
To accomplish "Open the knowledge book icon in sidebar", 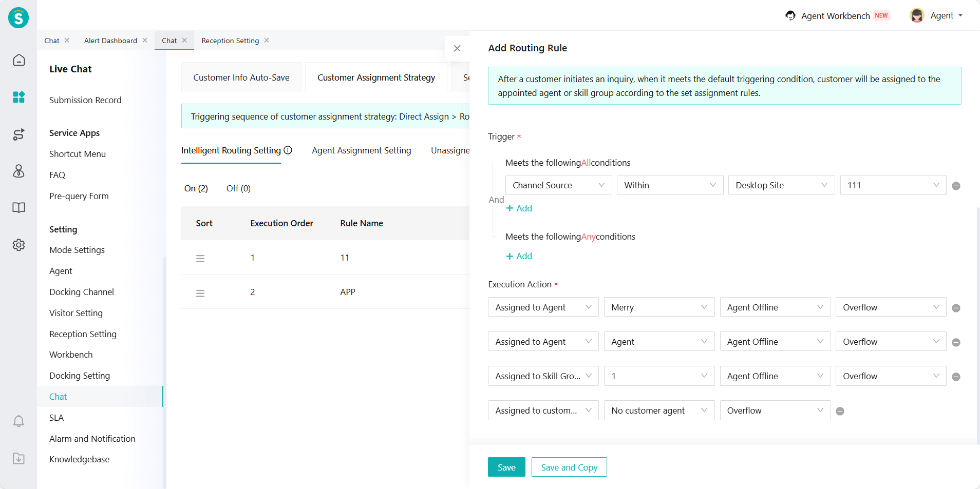I will (18, 208).
